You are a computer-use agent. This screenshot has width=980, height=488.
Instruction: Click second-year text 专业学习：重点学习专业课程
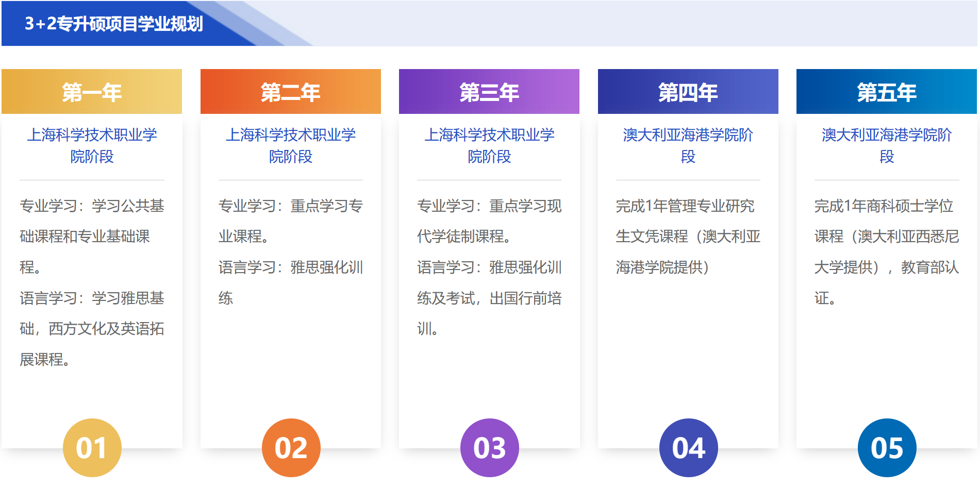(x=291, y=221)
